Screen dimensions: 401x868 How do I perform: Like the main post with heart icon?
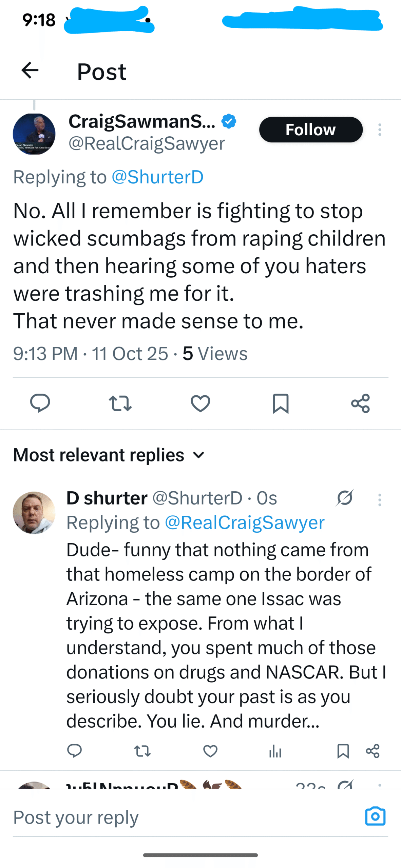(200, 403)
